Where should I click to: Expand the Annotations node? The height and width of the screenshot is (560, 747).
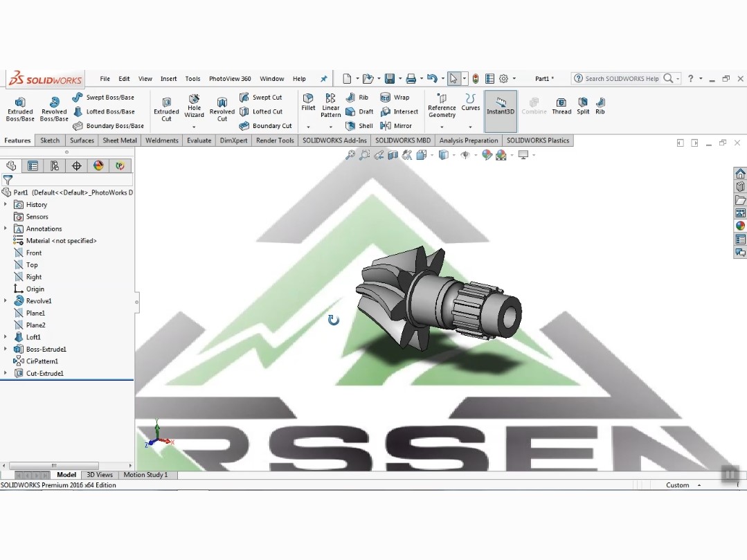6,228
